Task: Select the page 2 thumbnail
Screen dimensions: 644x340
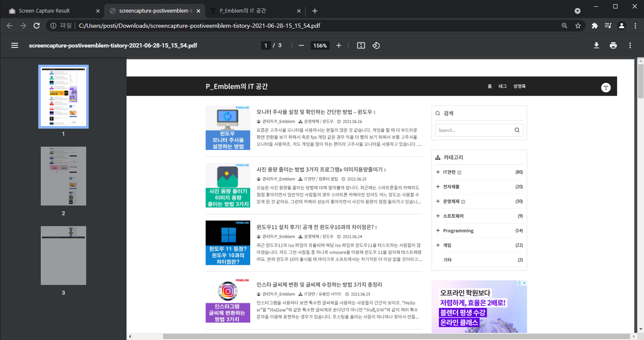Action: [x=63, y=176]
